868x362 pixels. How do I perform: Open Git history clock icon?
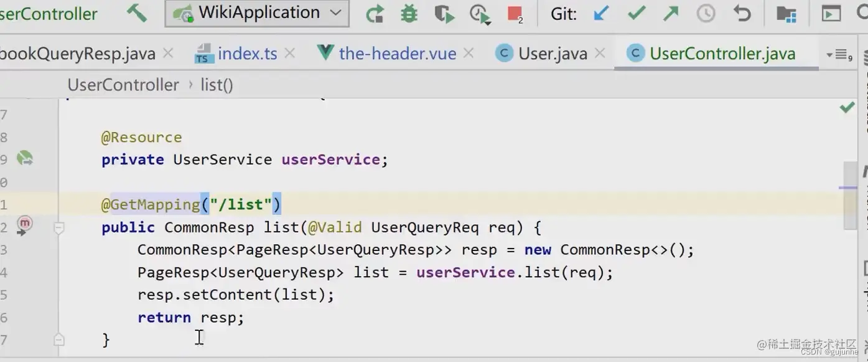click(x=706, y=13)
